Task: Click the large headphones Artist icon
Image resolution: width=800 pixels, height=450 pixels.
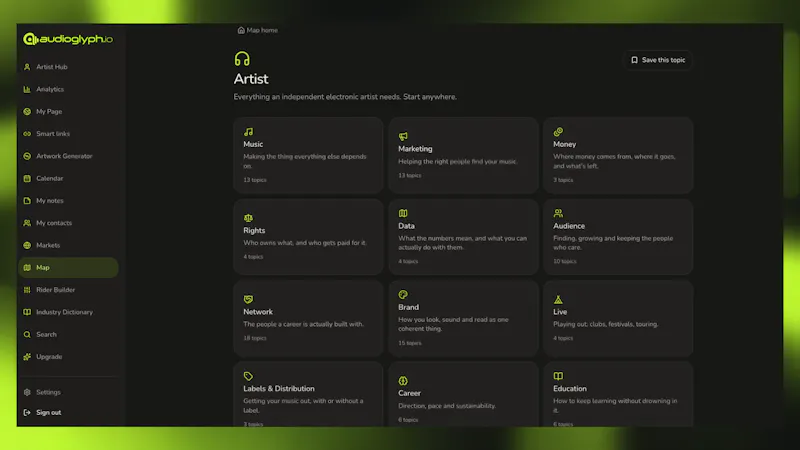Action: (242, 59)
